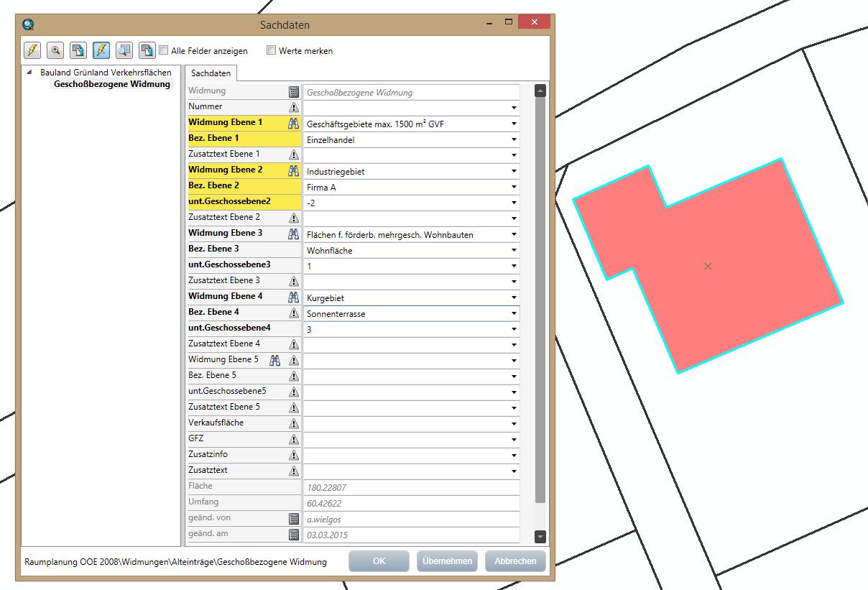The width and height of the screenshot is (868, 590).
Task: Toggle the Werte merken checkbox
Action: pos(272,51)
